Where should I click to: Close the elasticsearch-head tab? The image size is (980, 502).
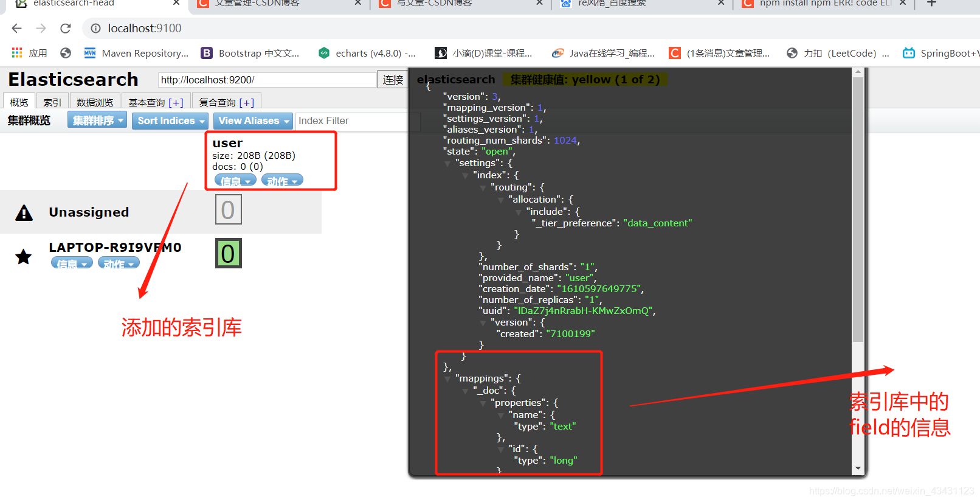[176, 3]
